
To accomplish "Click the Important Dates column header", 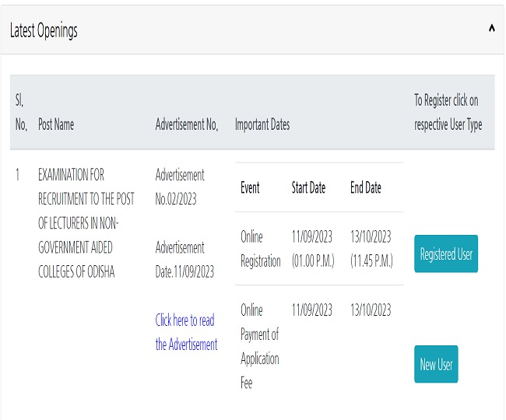I will 262,124.
